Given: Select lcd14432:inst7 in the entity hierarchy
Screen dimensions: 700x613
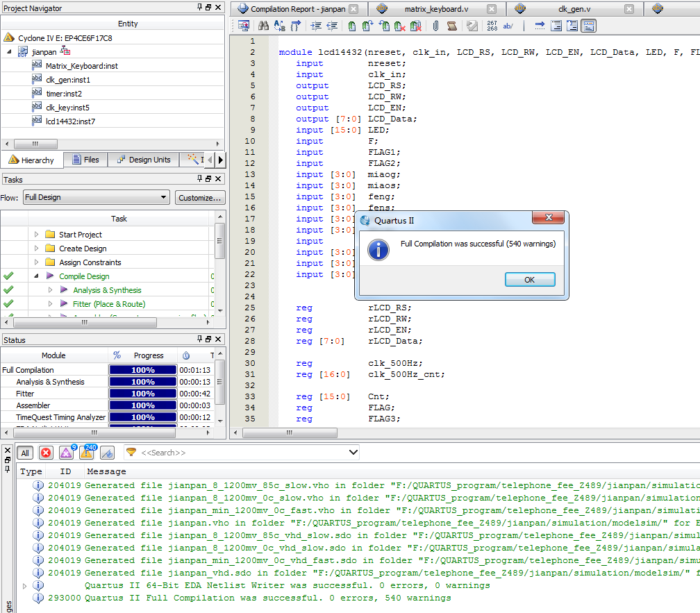Looking at the screenshot, I should click(70, 121).
